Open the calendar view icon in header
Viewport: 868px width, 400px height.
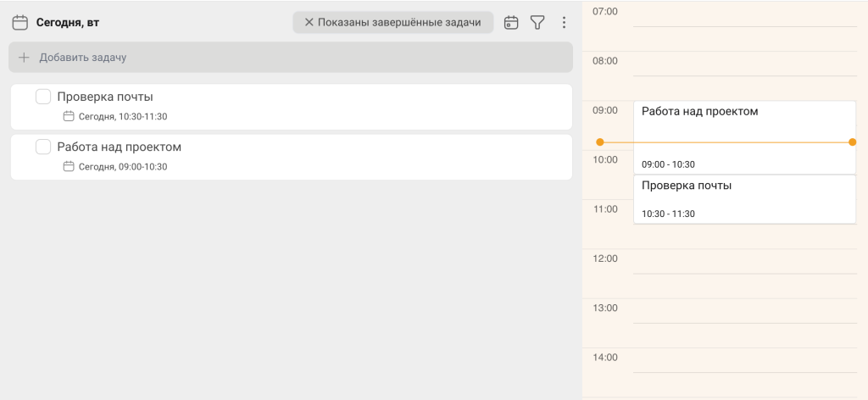(511, 23)
